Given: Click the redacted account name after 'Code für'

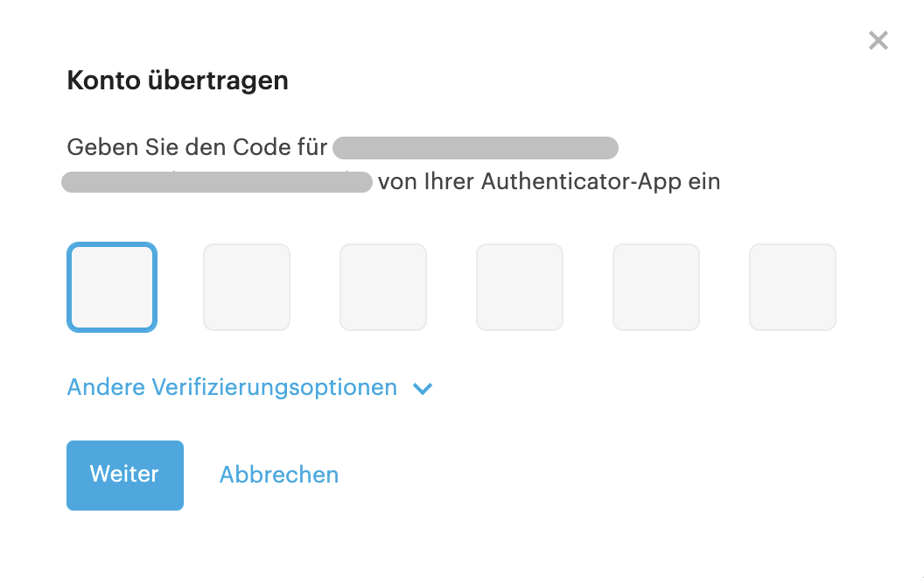Looking at the screenshot, I should pos(475,148).
